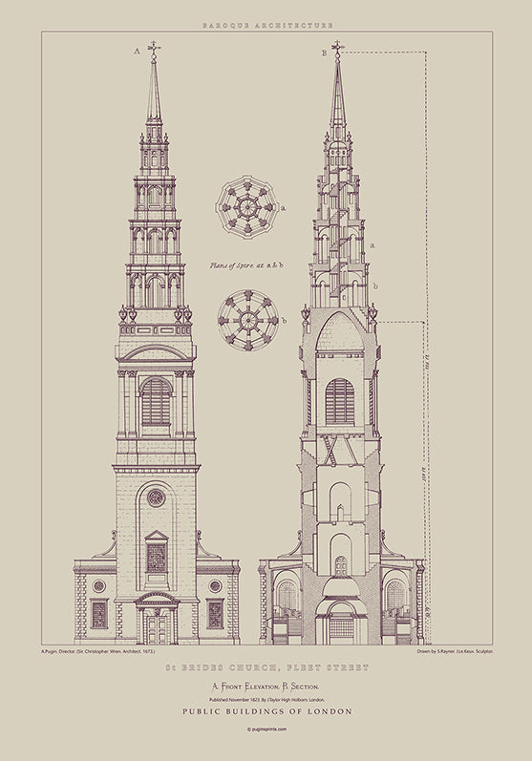Click the cross finial atop elevation A
Image resolution: width=532 pixels, height=761 pixels.
[x=154, y=48]
